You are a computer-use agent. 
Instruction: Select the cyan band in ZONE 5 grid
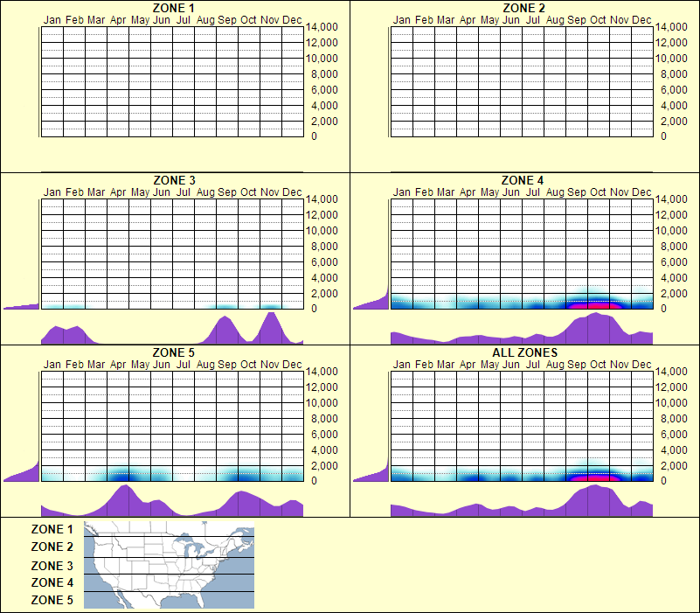175,474
